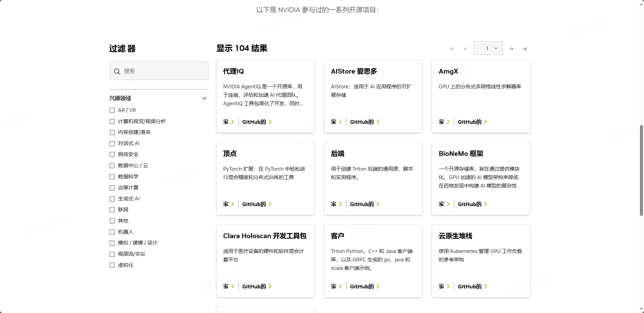Click the BioNeMo 框架 card heading
This screenshot has height=313, width=644.
tap(461, 153)
